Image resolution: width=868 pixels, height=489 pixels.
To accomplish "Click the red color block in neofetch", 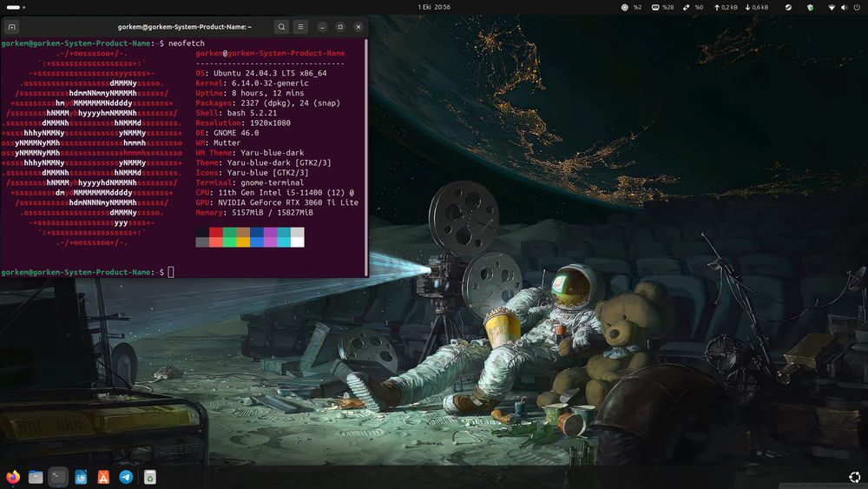I will (215, 232).
